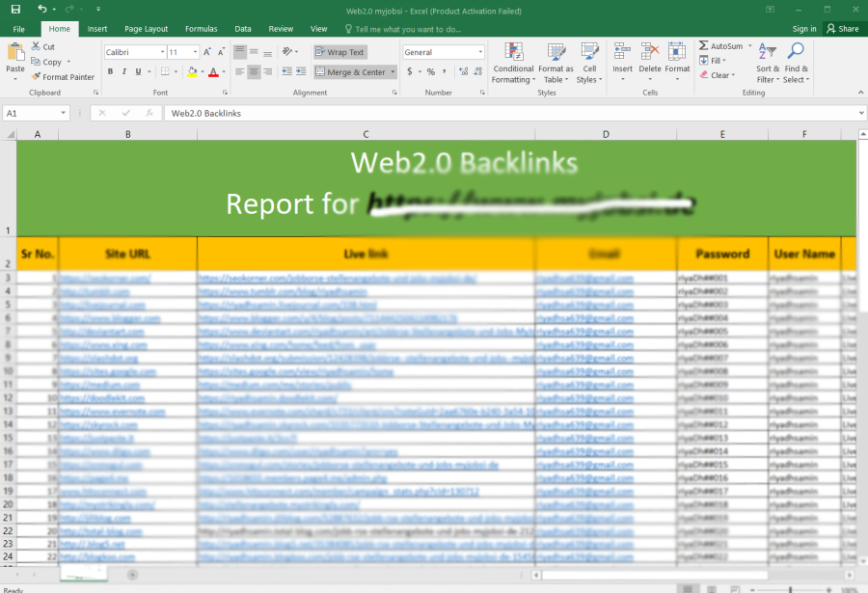The image size is (868, 593).
Task: Open Merge & Center dropdown arrow
Action: click(393, 72)
